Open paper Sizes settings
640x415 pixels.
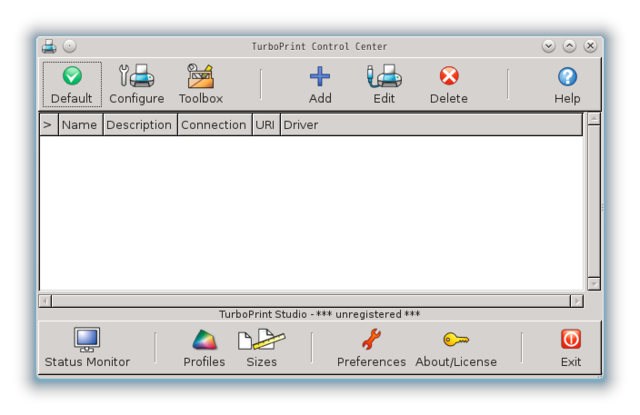coord(262,348)
